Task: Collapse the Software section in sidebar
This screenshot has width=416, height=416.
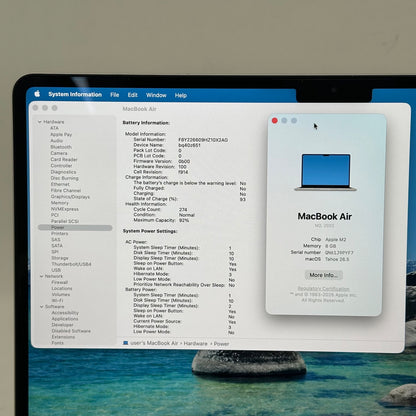Action: [42, 307]
